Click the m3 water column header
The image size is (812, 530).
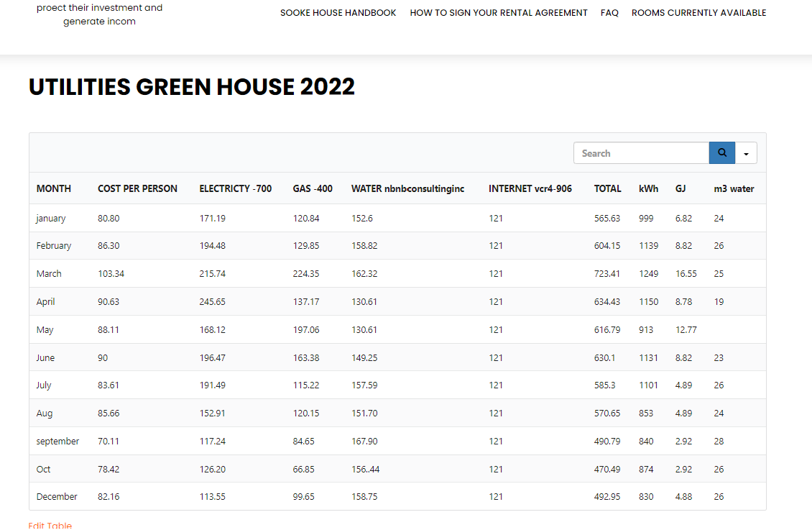point(734,188)
